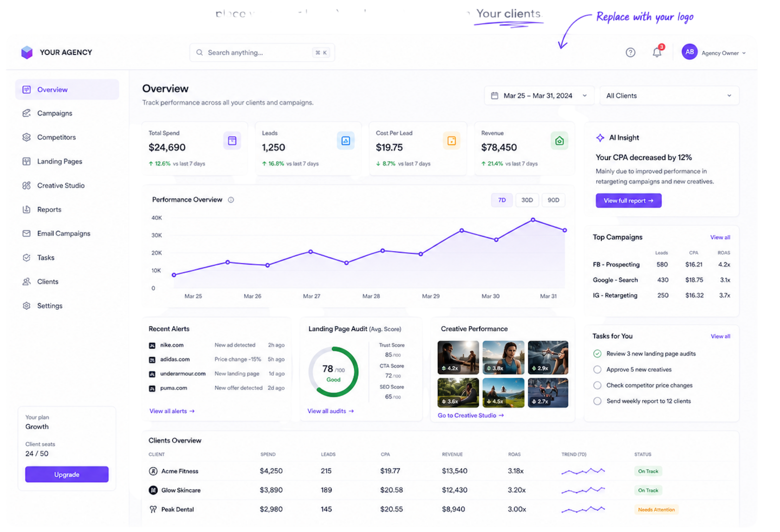Click the Search anything input field
The height and width of the screenshot is (532, 780).
click(262, 52)
